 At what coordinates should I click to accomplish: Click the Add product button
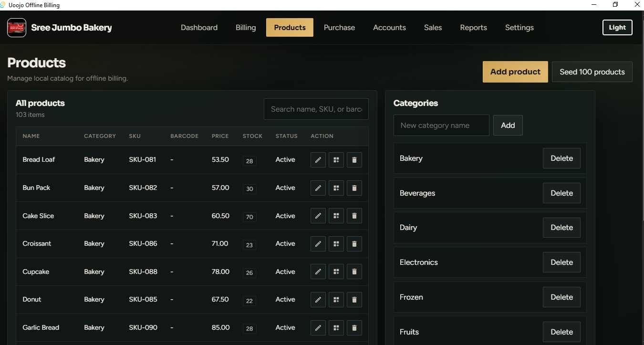click(515, 72)
